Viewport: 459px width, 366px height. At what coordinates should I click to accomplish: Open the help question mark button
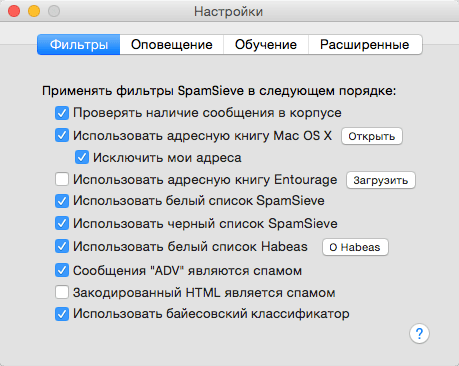[x=419, y=333]
